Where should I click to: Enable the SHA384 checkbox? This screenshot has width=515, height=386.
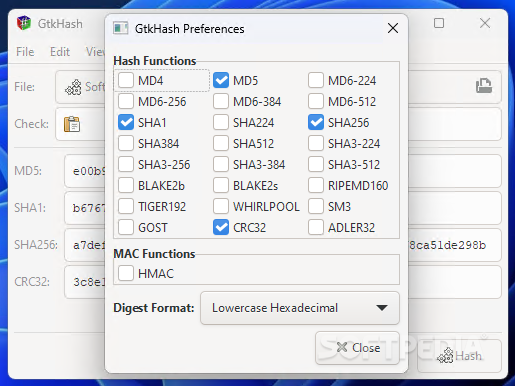(126, 143)
